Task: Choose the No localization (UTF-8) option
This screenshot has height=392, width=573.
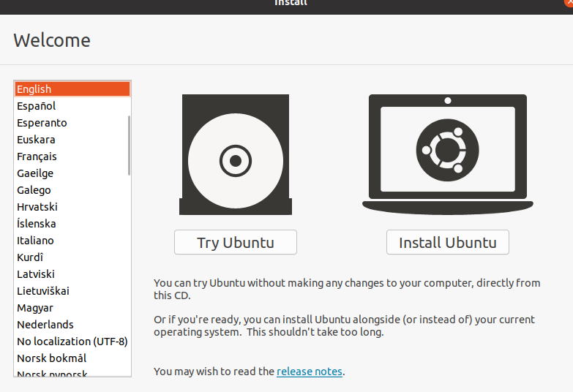Action: [72, 342]
